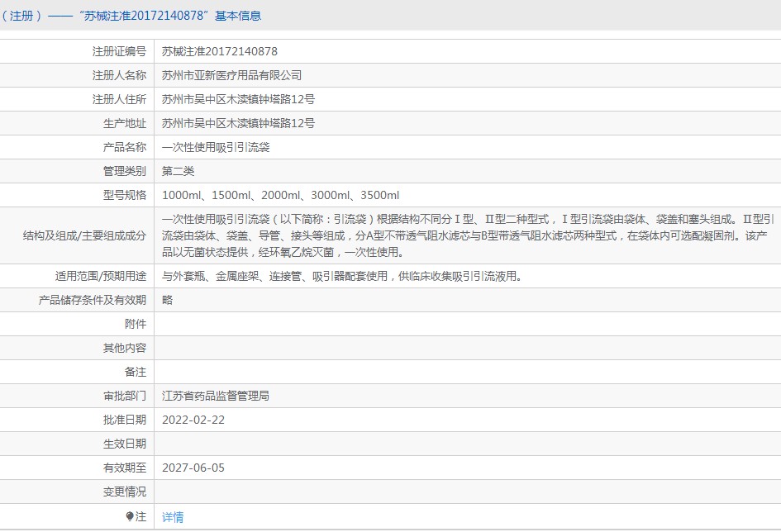The width and height of the screenshot is (781, 532).
Task: Click the 注册人名称 label
Action: click(119, 75)
